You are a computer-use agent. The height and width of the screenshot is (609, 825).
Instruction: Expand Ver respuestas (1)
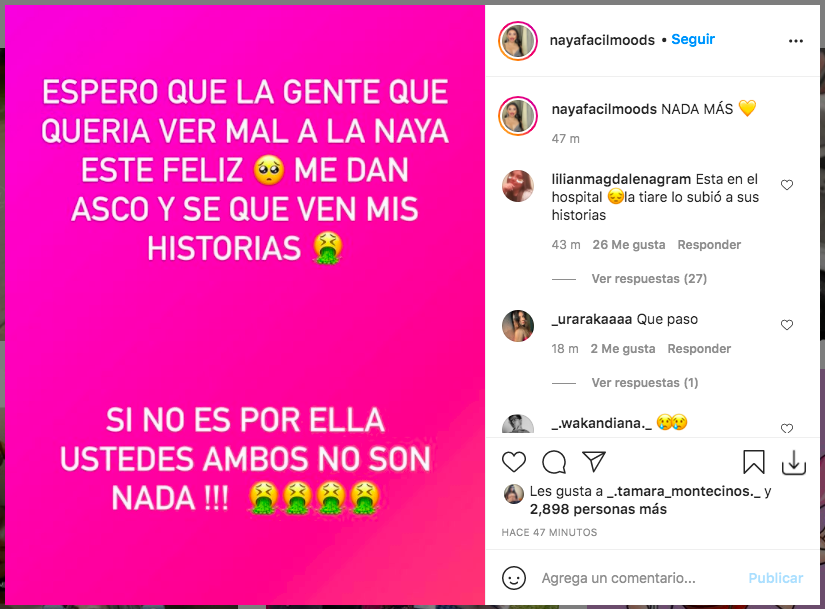tap(645, 383)
